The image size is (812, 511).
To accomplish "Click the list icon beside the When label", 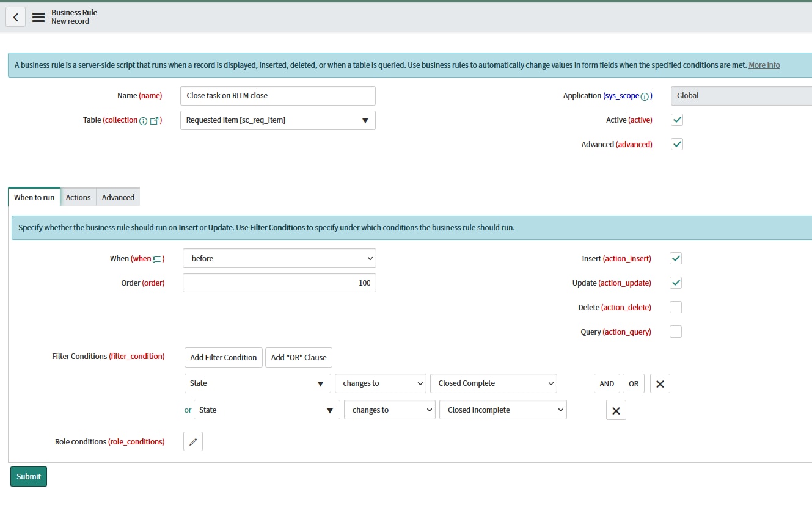I will pyautogui.click(x=157, y=258).
